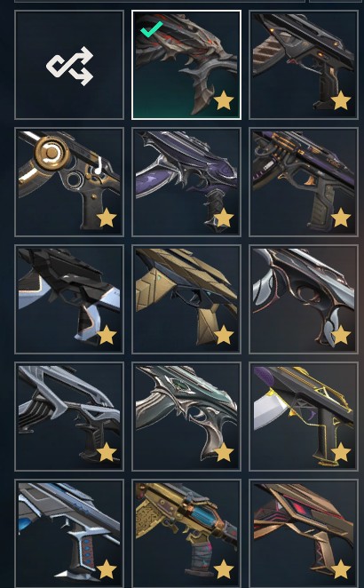Pick the purple and black tactical skin
The image size is (364, 588).
304,182
